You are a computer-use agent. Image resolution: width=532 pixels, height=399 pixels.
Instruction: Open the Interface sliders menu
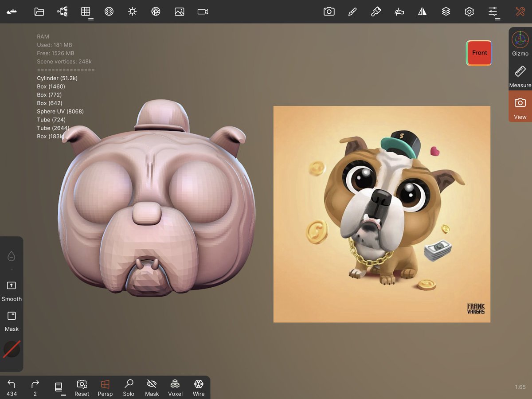[493, 12]
